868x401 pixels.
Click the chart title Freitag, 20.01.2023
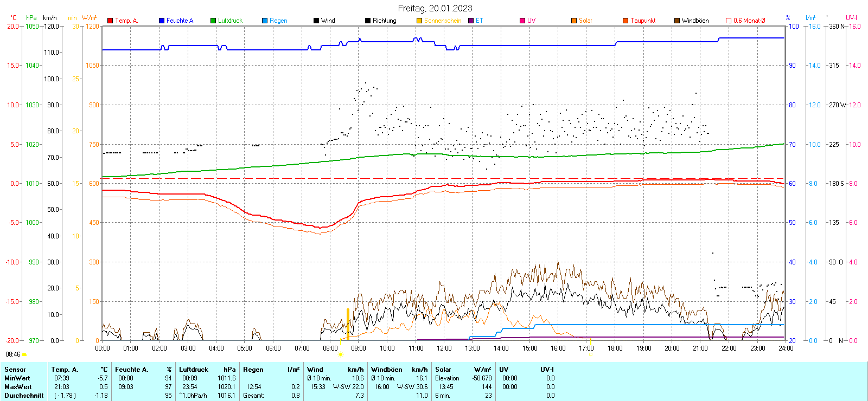tap(435, 8)
